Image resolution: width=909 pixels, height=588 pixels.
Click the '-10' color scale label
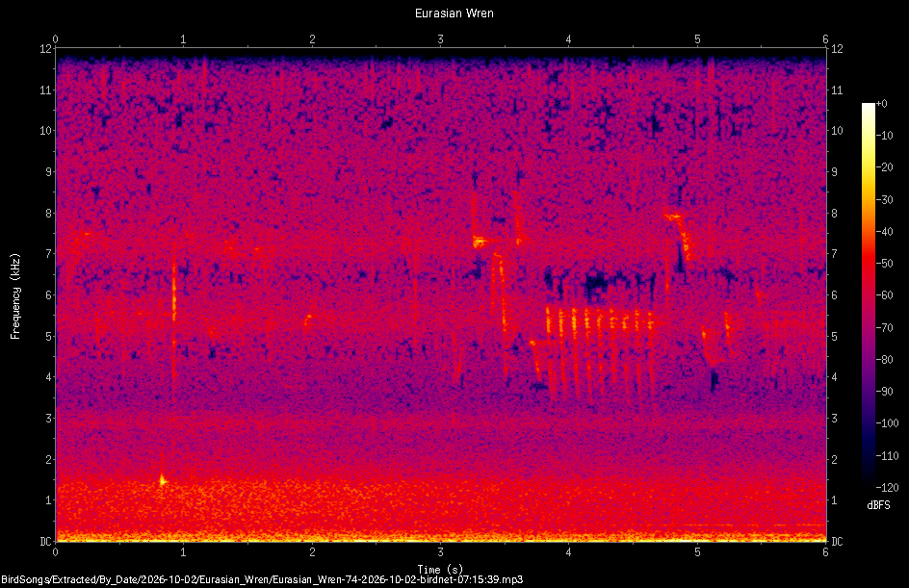tap(884, 136)
